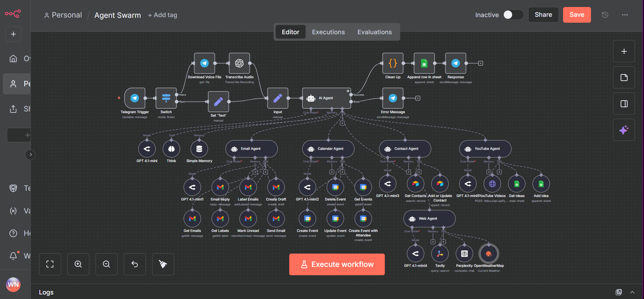The width and height of the screenshot is (644, 299).
Task: Open the WN user avatar
Action: (x=13, y=284)
